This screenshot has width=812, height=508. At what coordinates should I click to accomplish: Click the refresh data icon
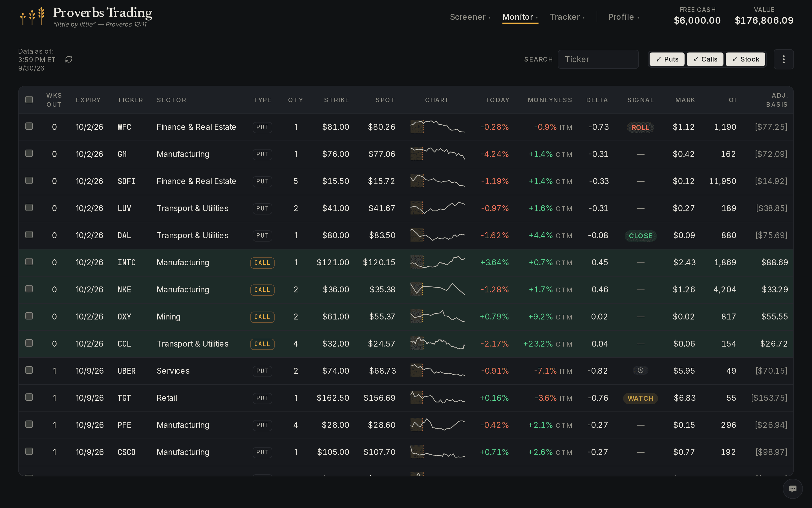tap(69, 60)
